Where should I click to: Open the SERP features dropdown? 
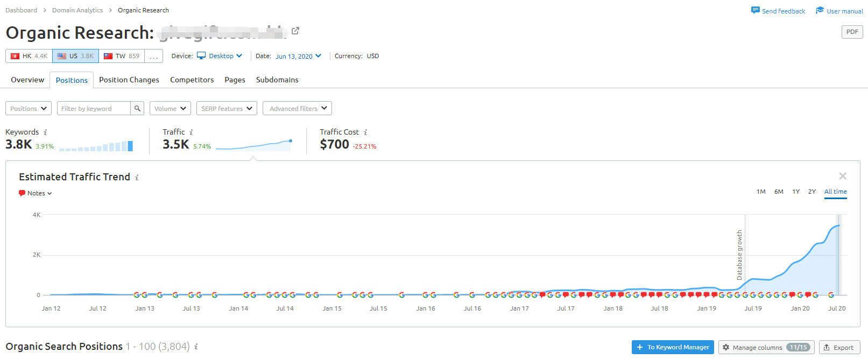click(227, 108)
